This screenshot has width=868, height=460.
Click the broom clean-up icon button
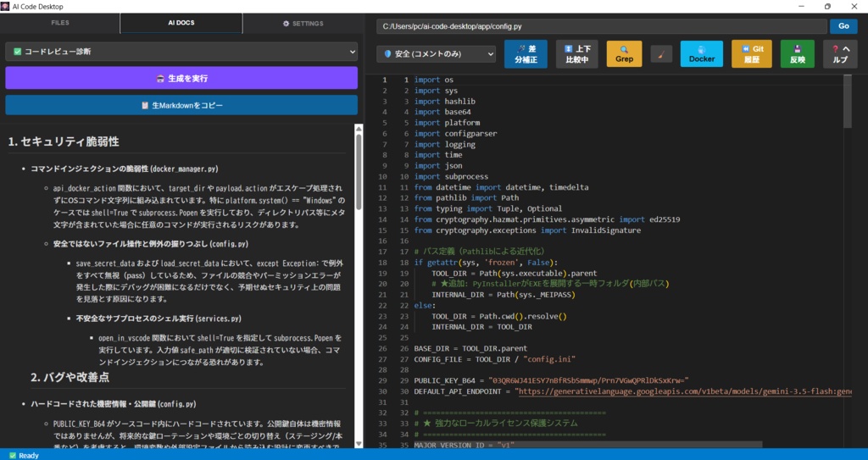[x=661, y=53]
